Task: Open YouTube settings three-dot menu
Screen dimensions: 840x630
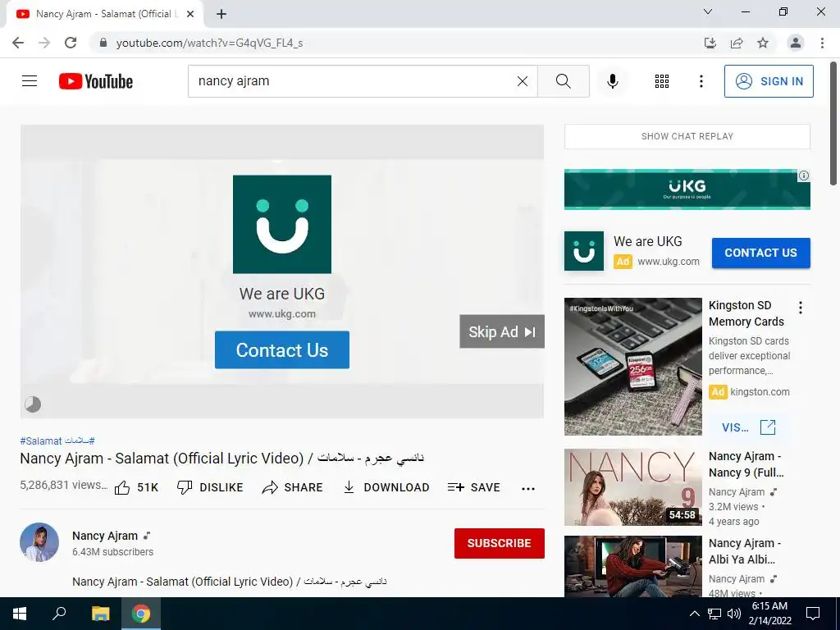Action: click(x=701, y=81)
